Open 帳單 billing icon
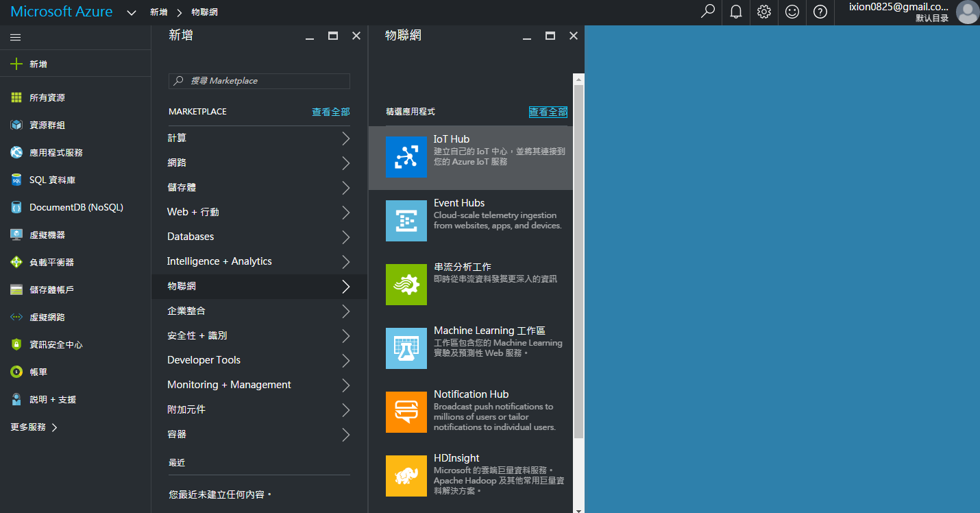The height and width of the screenshot is (513, 980). (x=16, y=372)
